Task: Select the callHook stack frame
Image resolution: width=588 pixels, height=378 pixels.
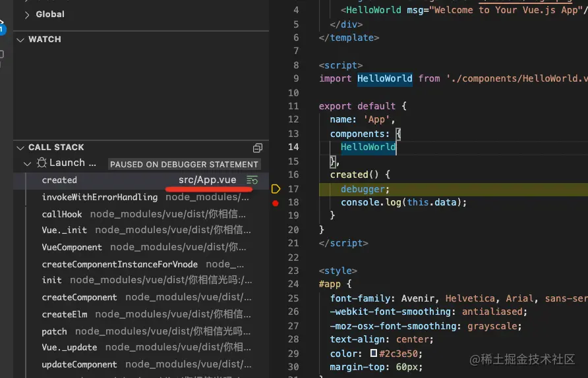Action: (x=62, y=214)
